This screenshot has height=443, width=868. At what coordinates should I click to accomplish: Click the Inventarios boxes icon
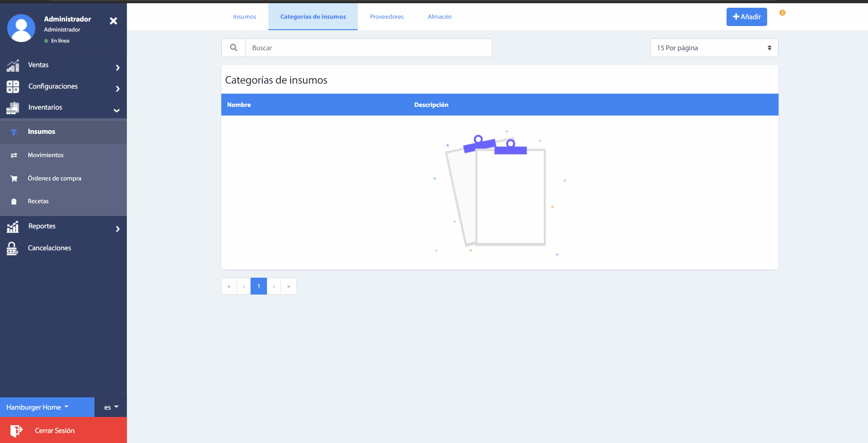pos(13,108)
